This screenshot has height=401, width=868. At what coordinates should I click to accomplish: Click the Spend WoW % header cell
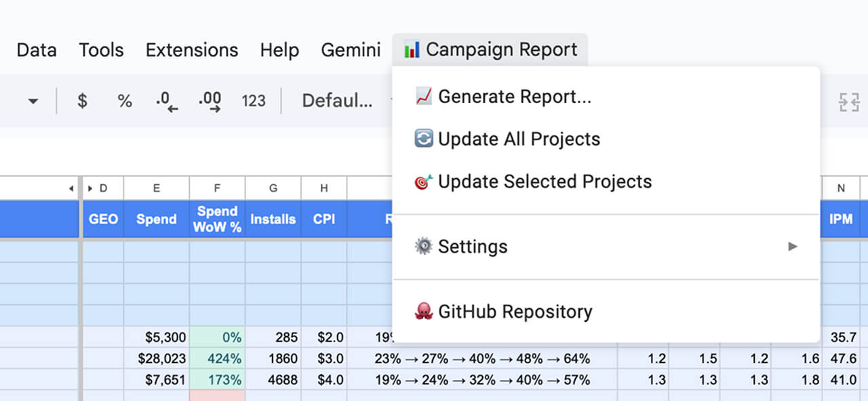click(x=217, y=219)
